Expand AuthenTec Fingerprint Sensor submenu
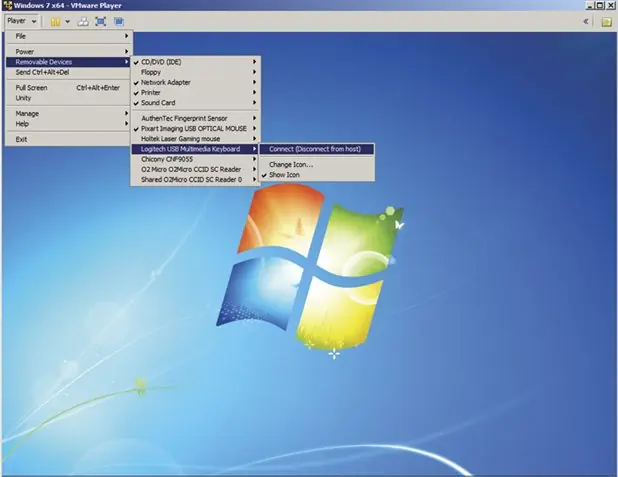The image size is (618, 477). [195, 118]
